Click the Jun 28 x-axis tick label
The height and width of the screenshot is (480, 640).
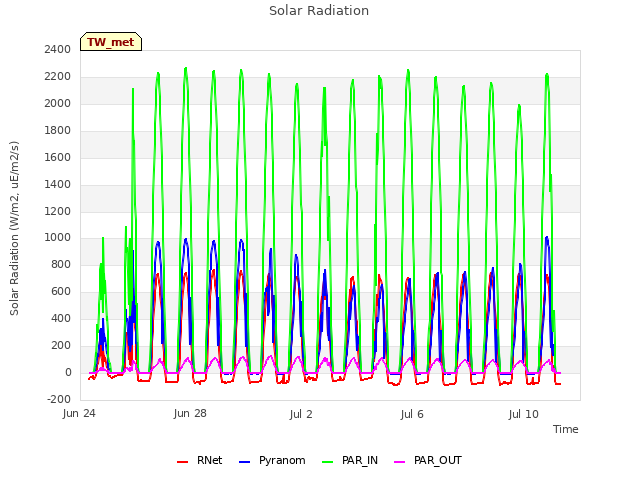(x=190, y=413)
